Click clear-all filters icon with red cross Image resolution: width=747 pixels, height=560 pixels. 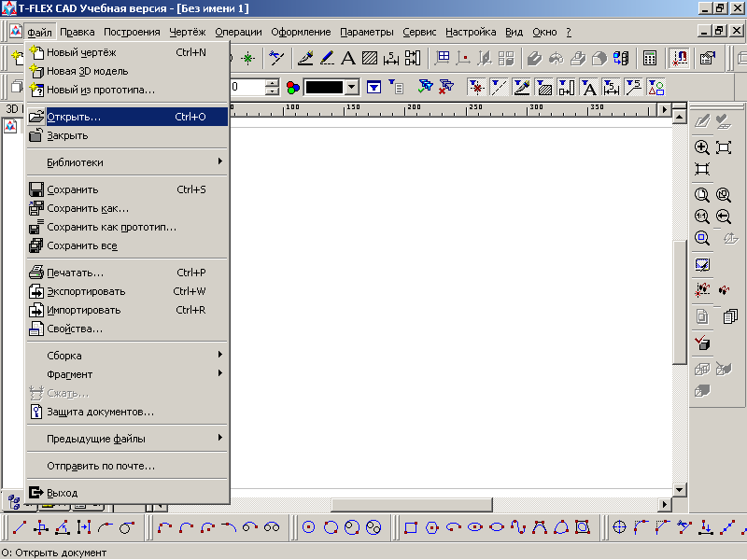(x=446, y=87)
